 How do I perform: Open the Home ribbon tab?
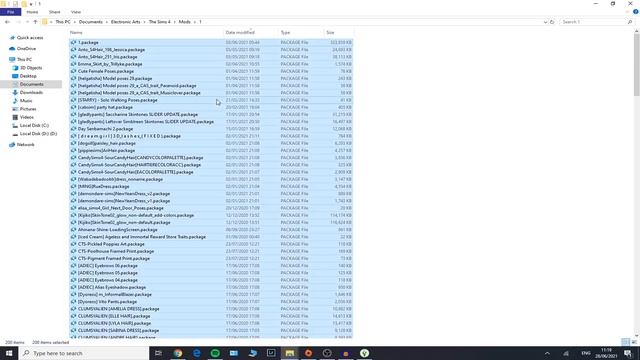32,12
